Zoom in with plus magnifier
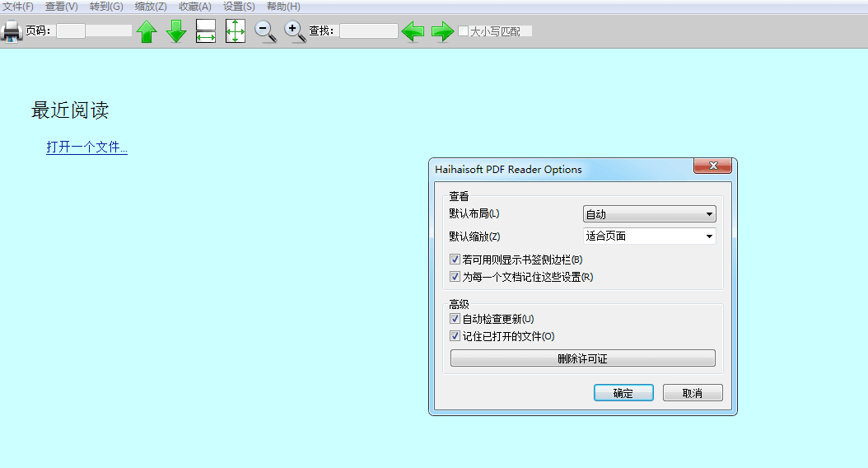The image size is (868, 468). pos(295,31)
